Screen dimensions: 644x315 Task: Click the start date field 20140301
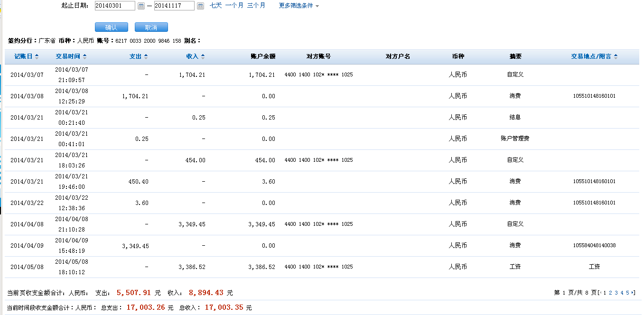(x=114, y=6)
